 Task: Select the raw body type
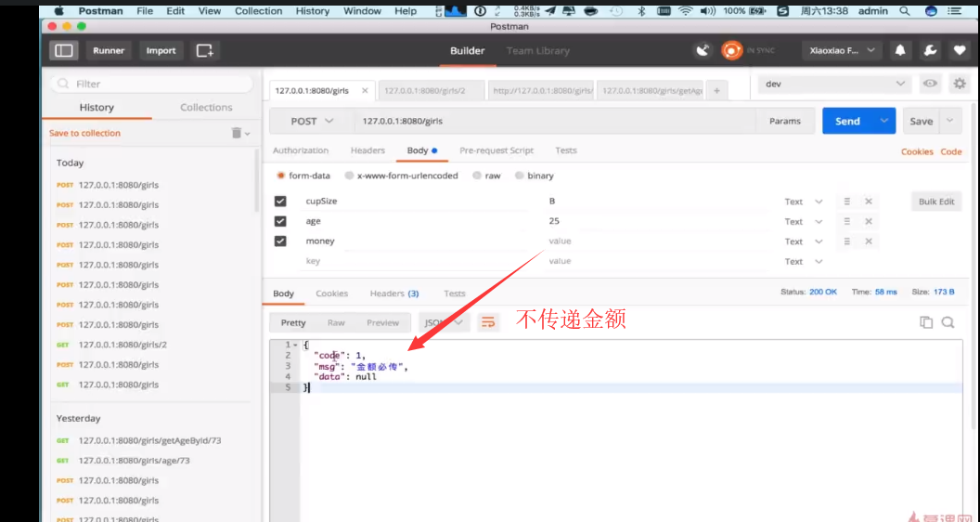pos(477,176)
